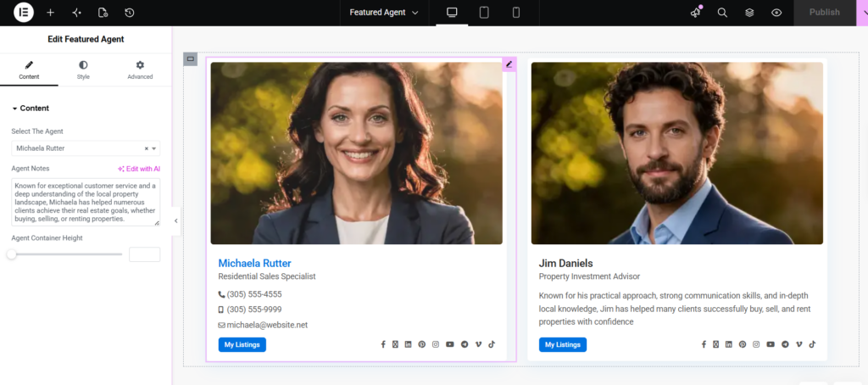Open Michaela's Pinterest icon
Viewport: 868px width, 385px height.
(422, 344)
